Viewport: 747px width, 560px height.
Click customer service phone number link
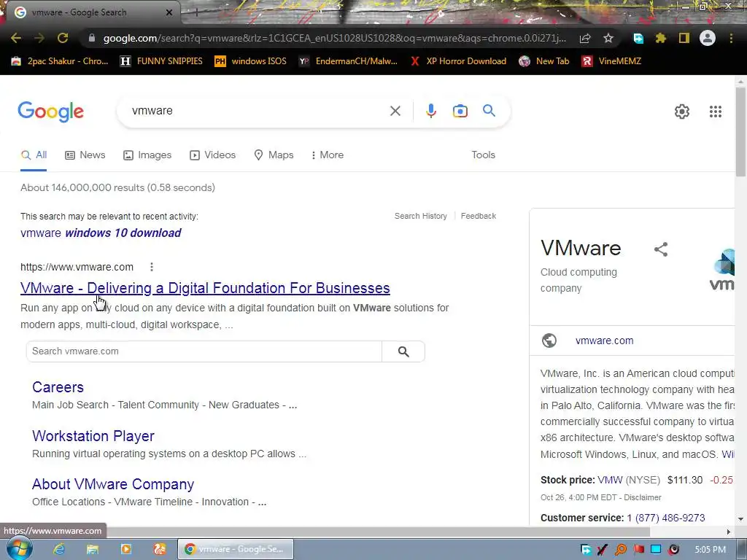tap(665, 518)
